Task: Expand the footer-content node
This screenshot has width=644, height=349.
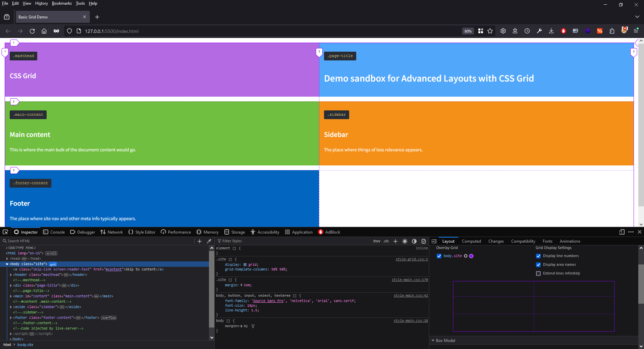Action: [11, 318]
